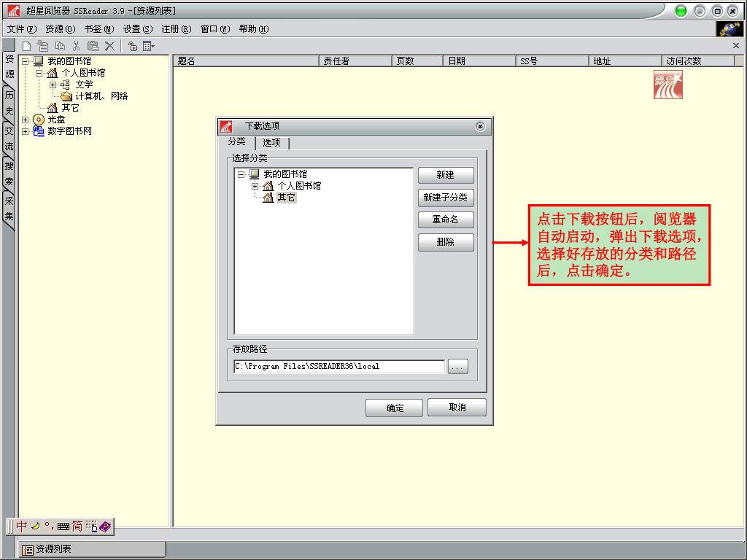
Task: Click the green round titlebar button
Action: [x=681, y=11]
